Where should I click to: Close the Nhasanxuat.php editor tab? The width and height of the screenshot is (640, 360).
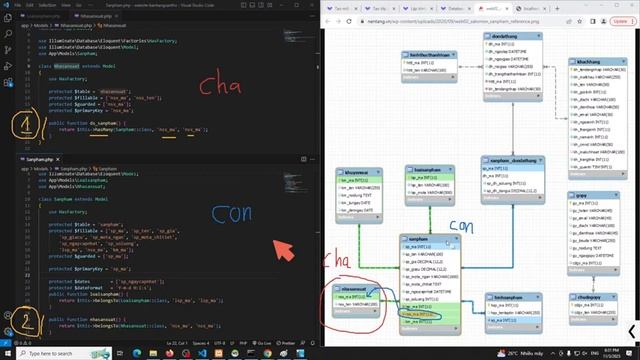(116, 16)
